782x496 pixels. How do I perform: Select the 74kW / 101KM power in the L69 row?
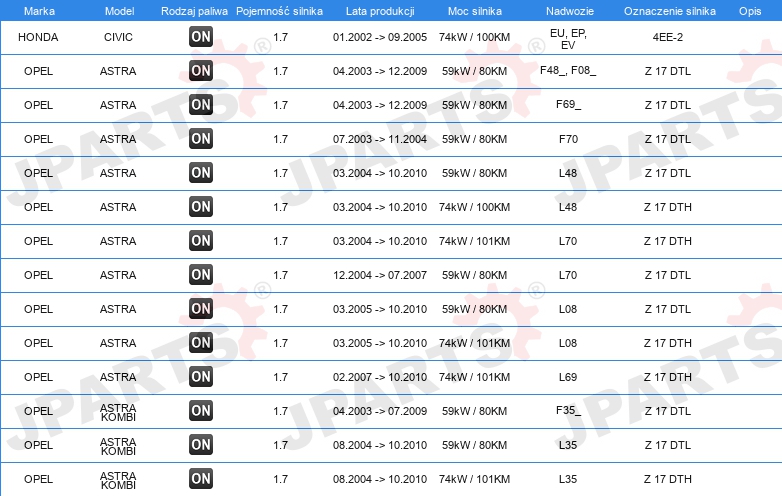pos(475,377)
